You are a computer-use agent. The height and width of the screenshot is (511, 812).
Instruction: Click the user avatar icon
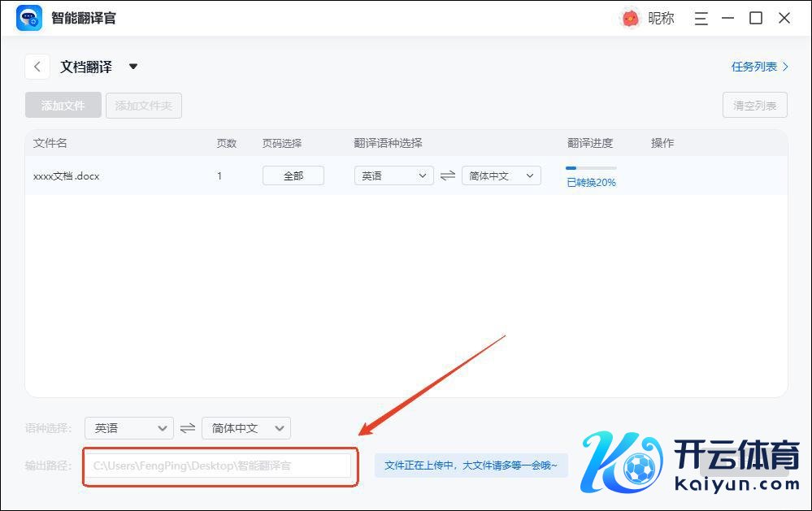click(x=630, y=19)
